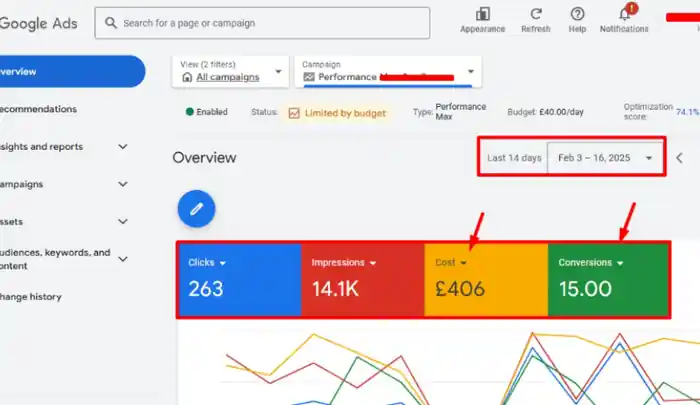
Task: Click the Enabled status text
Action: click(212, 112)
